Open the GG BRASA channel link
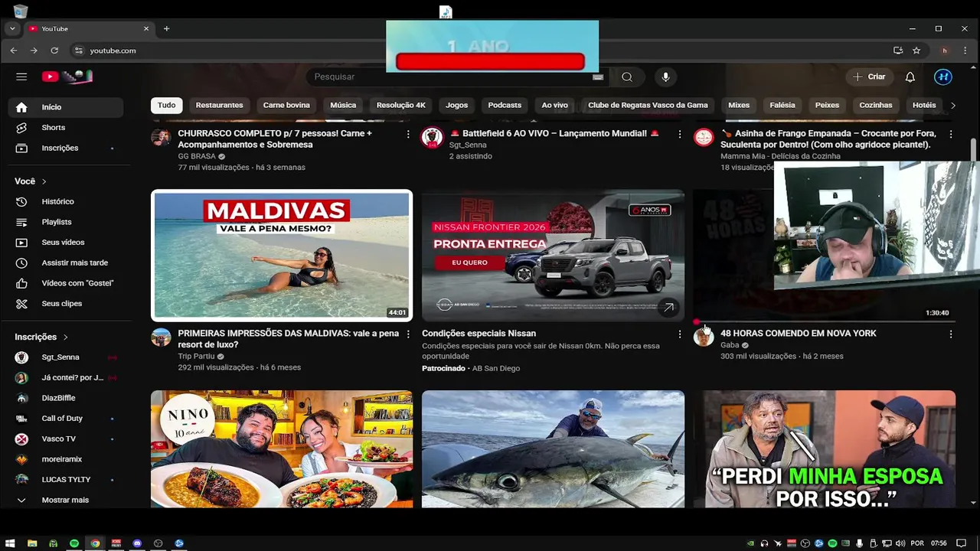The height and width of the screenshot is (551, 980). (197, 156)
